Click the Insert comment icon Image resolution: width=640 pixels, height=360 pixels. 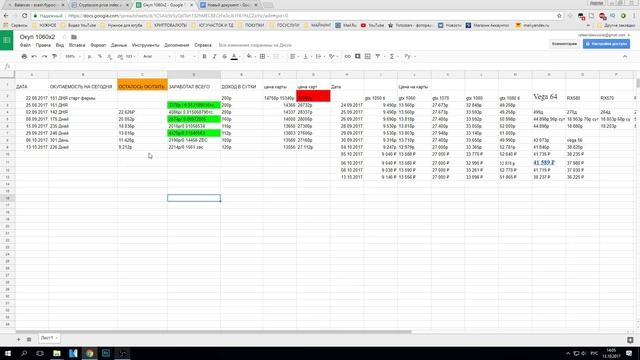pos(358,56)
